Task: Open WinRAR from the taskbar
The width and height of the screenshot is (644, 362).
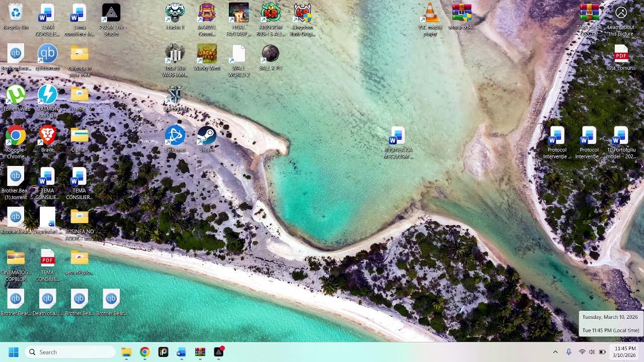Action: [x=200, y=352]
